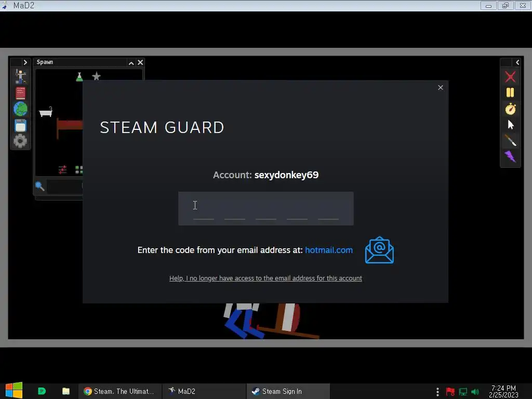The height and width of the screenshot is (399, 532).
Task: Open the red book icon in left toolbar
Action: tap(20, 93)
